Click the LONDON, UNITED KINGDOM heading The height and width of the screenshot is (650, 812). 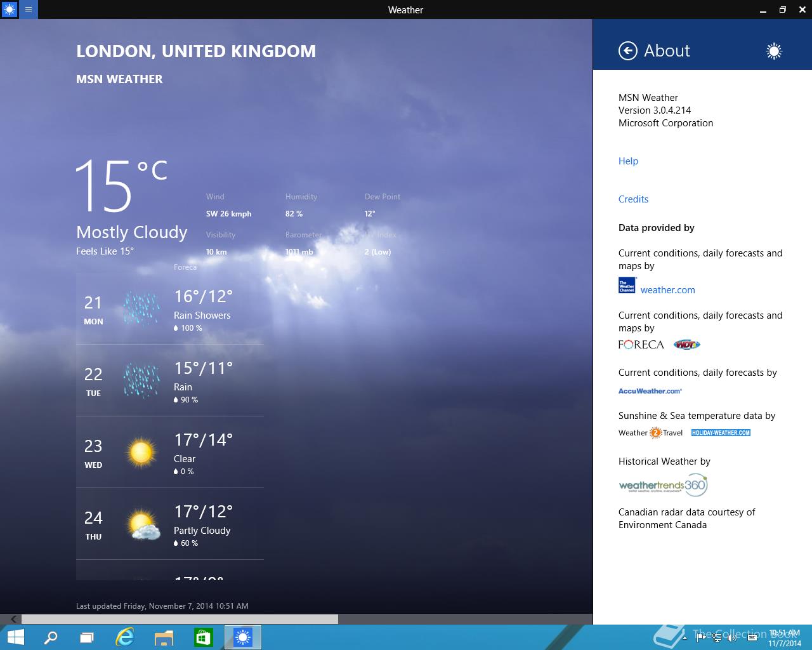[x=196, y=51]
